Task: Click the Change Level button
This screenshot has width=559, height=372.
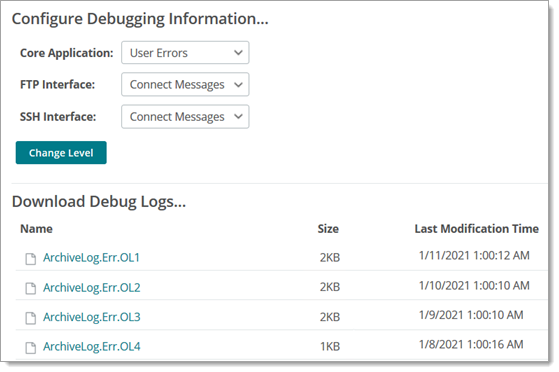Action: 61,153
